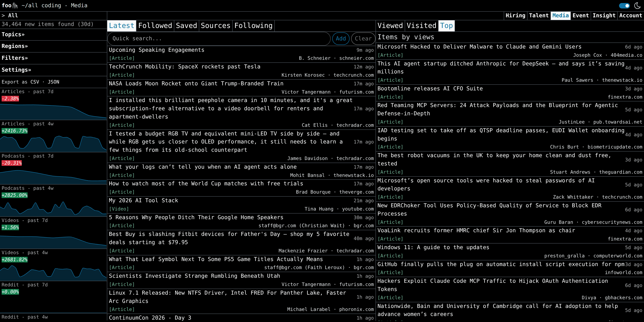This screenshot has width=644, height=322.
Task: Open the Linux 7.1 Released article
Action: pyautogui.click(x=227, y=297)
